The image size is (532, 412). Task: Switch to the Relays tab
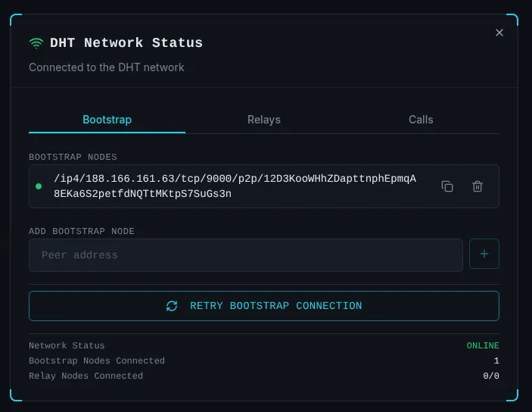[x=263, y=120]
